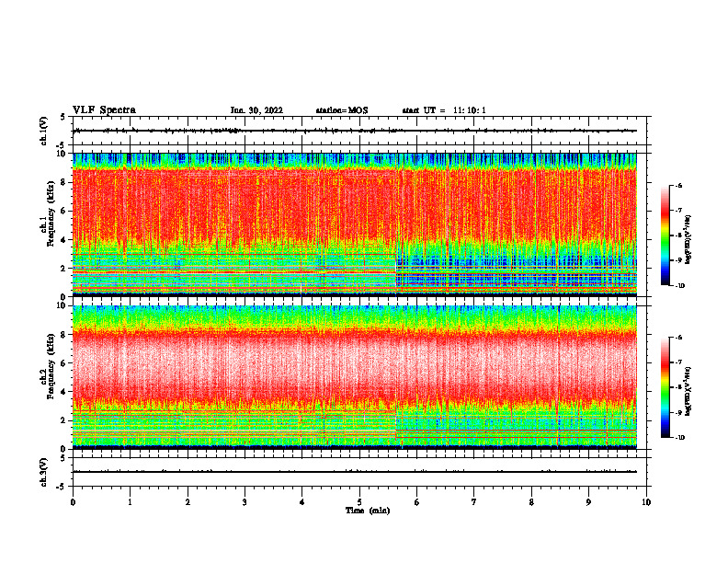Click the '-10' value on ch.2 color bar
The width and height of the screenshot is (728, 563).
click(679, 437)
